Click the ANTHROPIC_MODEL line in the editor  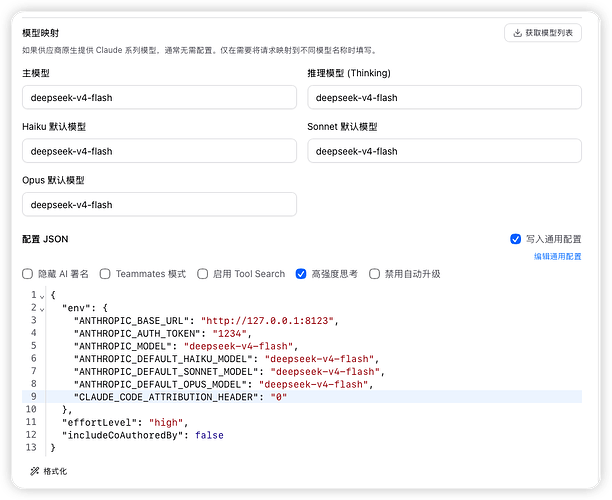(x=186, y=346)
